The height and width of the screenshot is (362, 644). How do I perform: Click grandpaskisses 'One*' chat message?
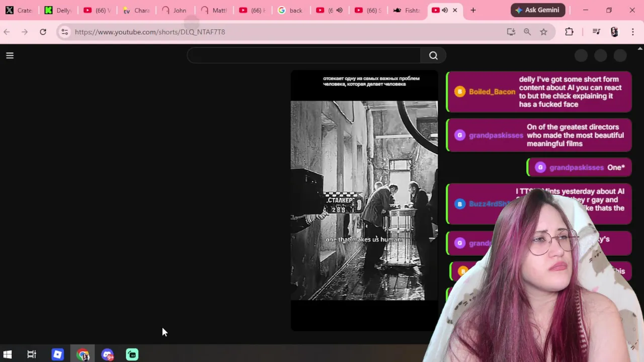pos(579,167)
